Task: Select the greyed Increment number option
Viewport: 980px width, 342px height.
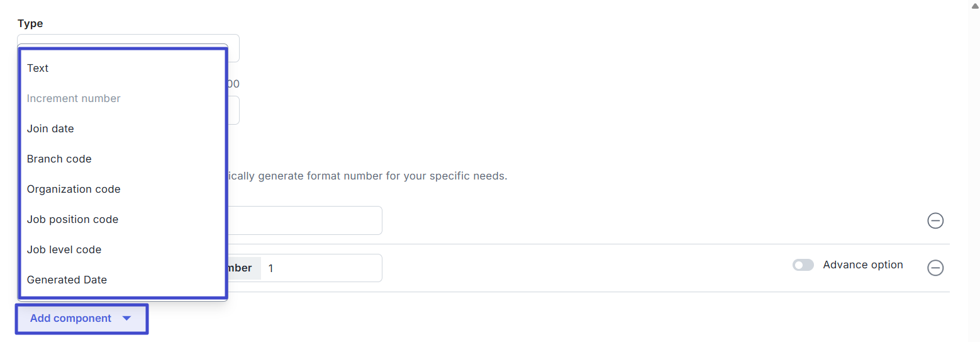Action: (74, 98)
